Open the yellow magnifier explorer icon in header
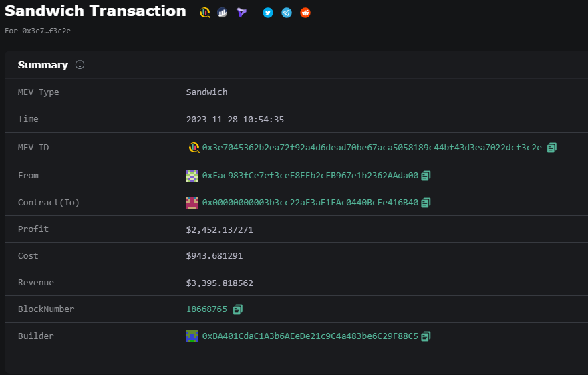Viewport: 588px width, 375px height. [206, 13]
